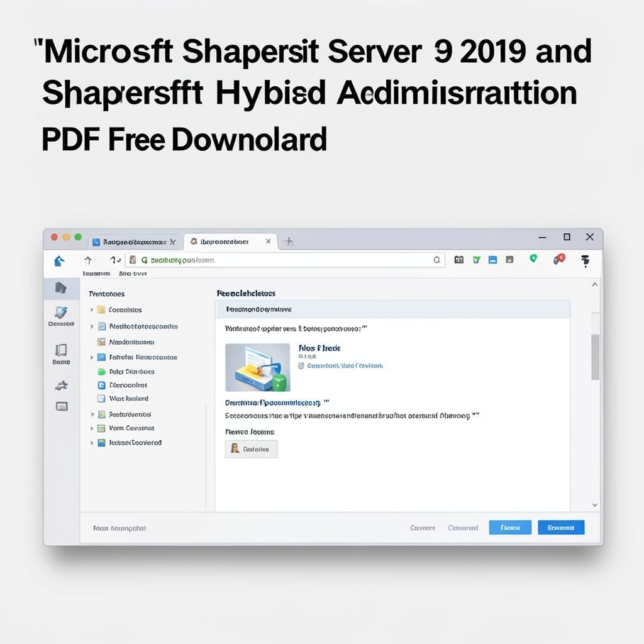This screenshot has height=644, width=644.
Task: Switch to the first browser tab with blue icon
Action: [x=135, y=242]
